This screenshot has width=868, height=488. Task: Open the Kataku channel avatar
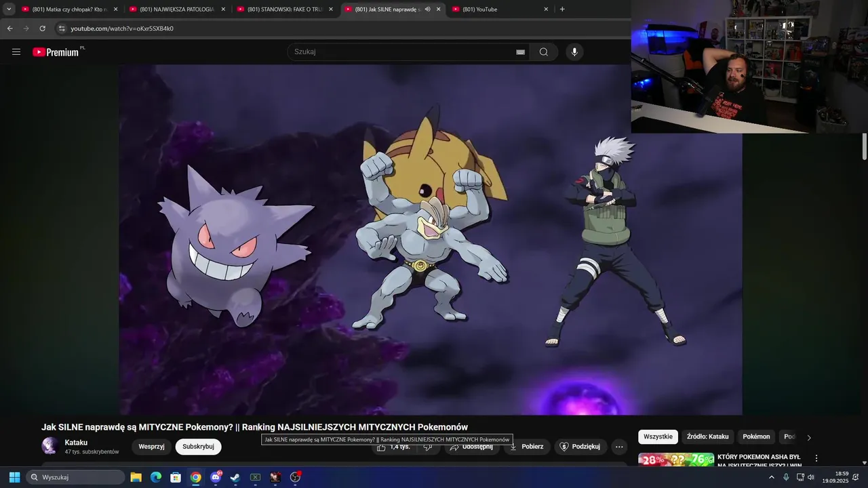(x=50, y=445)
